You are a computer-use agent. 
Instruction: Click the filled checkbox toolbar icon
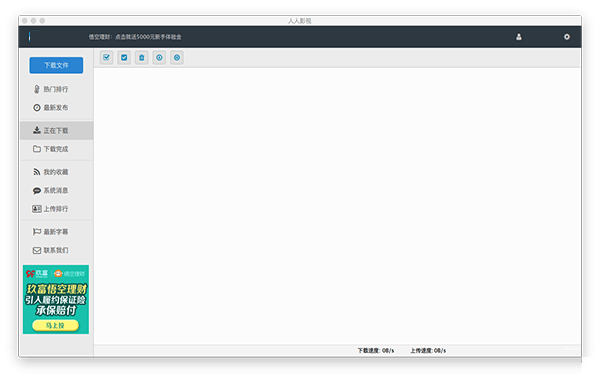(x=124, y=57)
